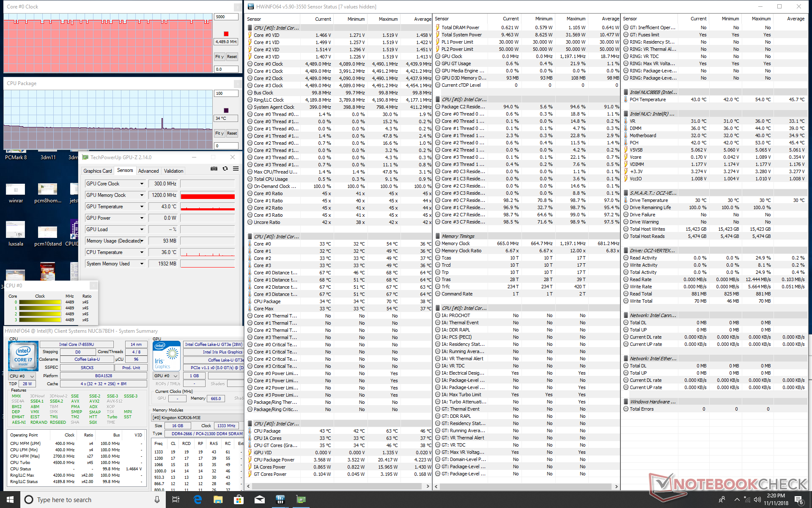Viewport: 812px width, 508px height.
Task: Open the GPU-Z hamburger menu
Action: point(236,168)
